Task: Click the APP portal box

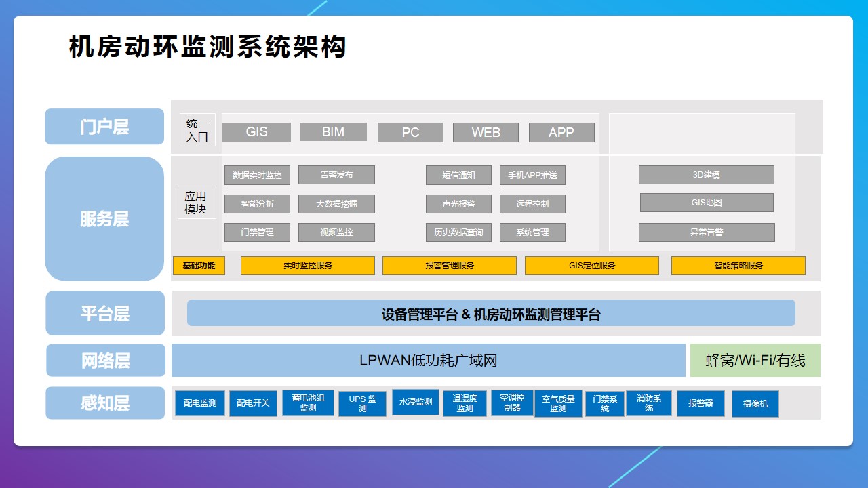Action: (561, 133)
